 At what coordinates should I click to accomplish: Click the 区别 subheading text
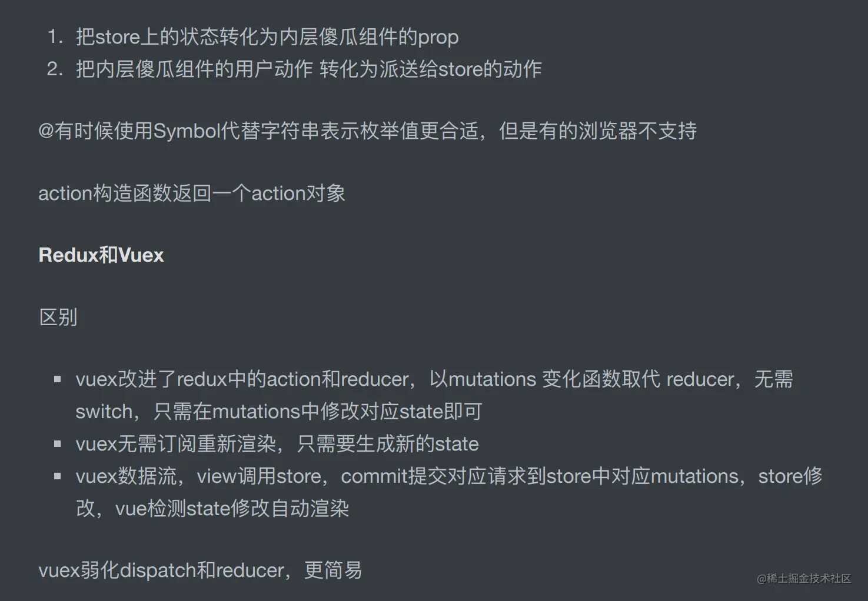pyautogui.click(x=58, y=318)
